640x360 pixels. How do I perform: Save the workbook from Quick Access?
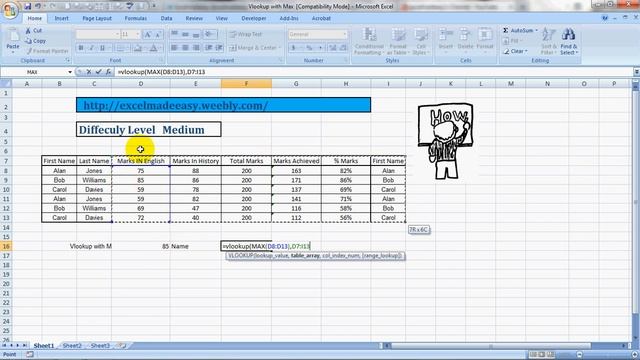click(27, 7)
